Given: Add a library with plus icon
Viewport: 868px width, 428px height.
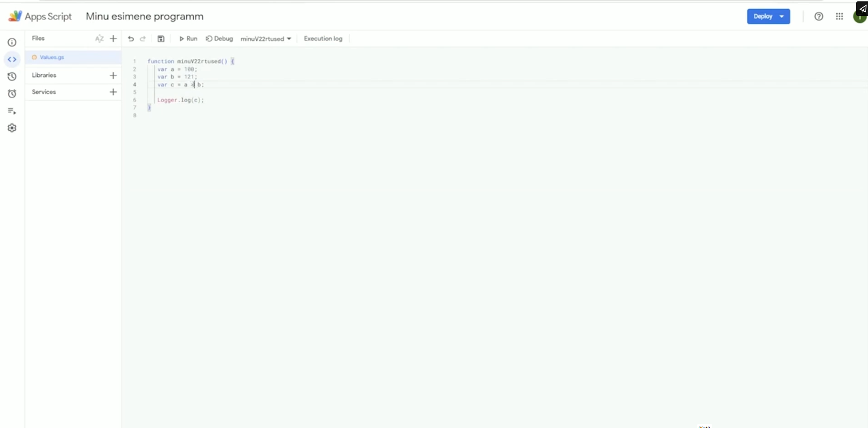Looking at the screenshot, I should tap(114, 75).
